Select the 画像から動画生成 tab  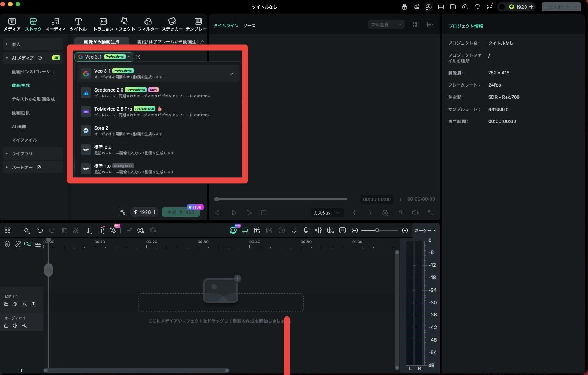(101, 42)
